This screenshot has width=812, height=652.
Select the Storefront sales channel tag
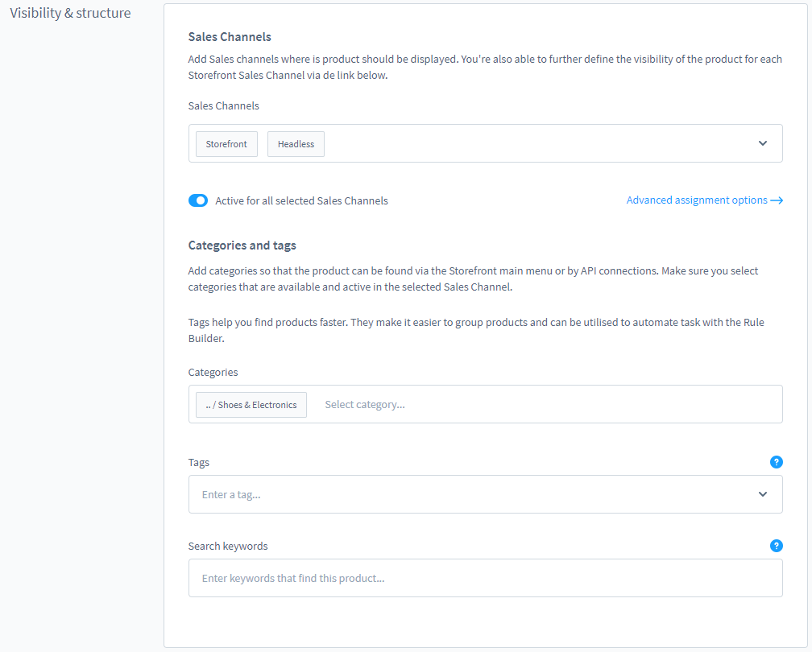click(226, 144)
